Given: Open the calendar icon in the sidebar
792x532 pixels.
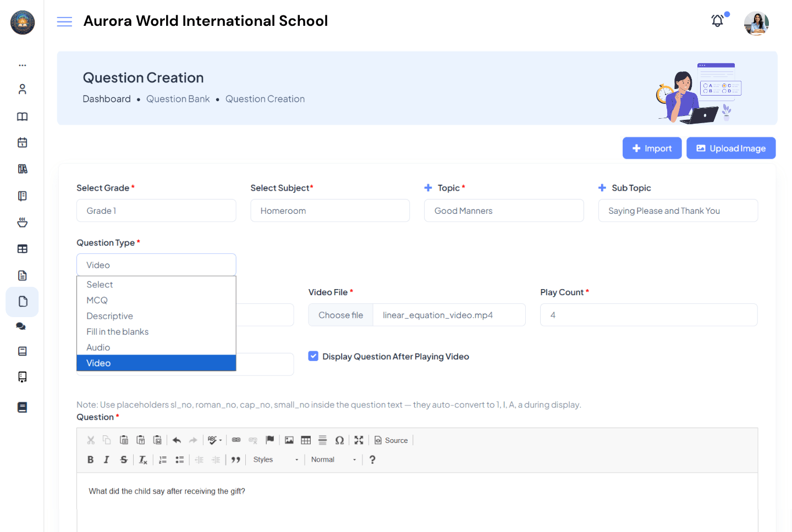Looking at the screenshot, I should [22, 142].
